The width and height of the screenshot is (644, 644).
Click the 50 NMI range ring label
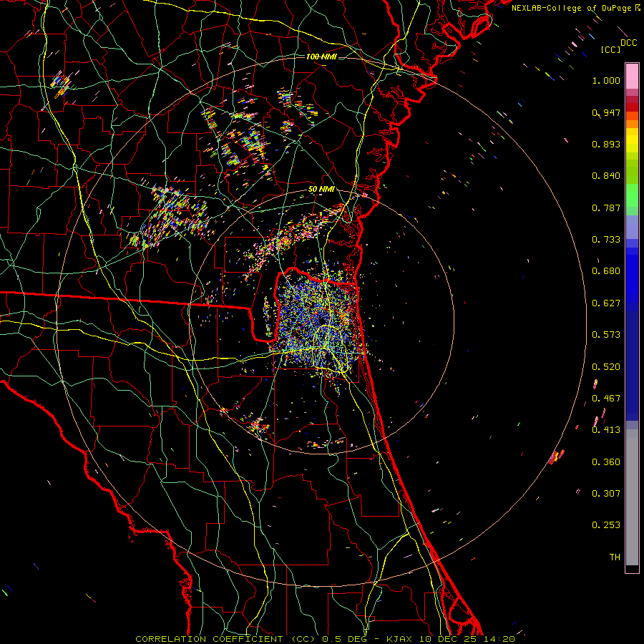(321, 190)
